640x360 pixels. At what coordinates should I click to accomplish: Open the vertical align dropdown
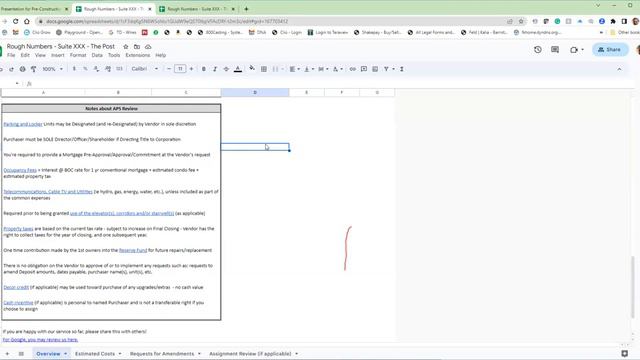309,69
